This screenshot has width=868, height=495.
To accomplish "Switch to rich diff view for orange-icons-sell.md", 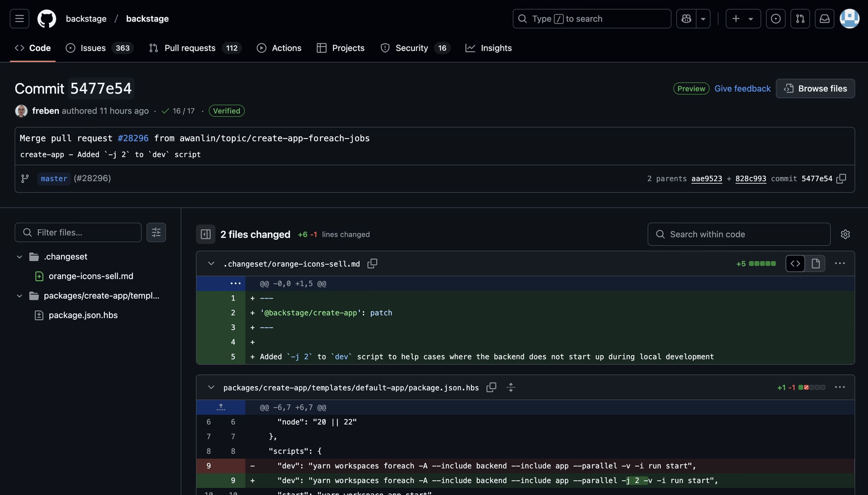I will pos(815,263).
